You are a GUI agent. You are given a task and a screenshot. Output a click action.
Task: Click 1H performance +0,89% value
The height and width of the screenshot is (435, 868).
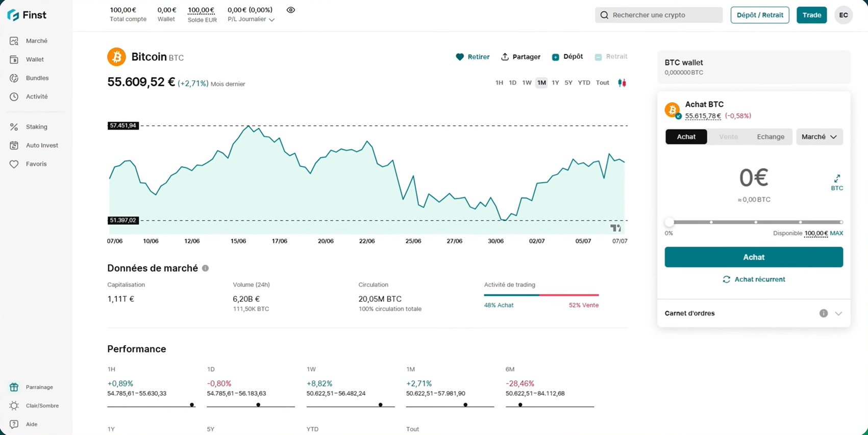[120, 383]
